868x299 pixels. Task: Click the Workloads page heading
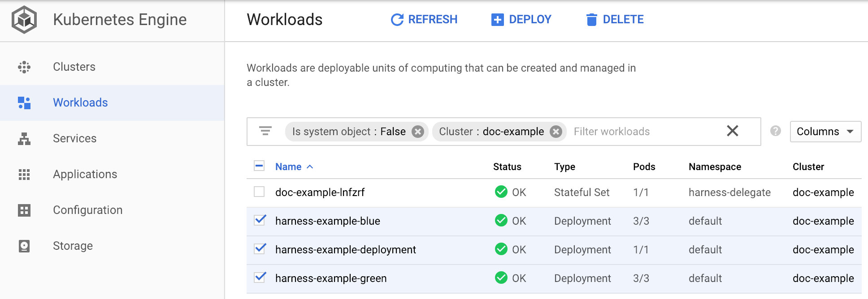coord(285,20)
